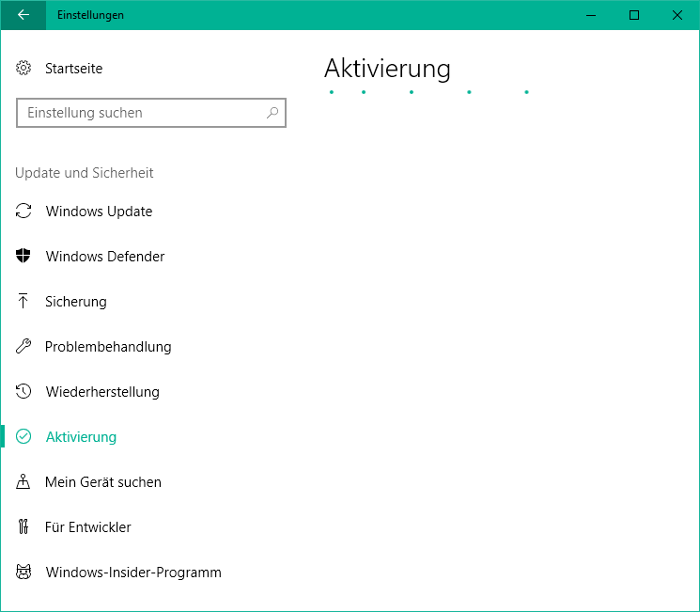Screen dimensions: 700x612
Task: Minimize the Einstellungen window
Action: click(591, 15)
